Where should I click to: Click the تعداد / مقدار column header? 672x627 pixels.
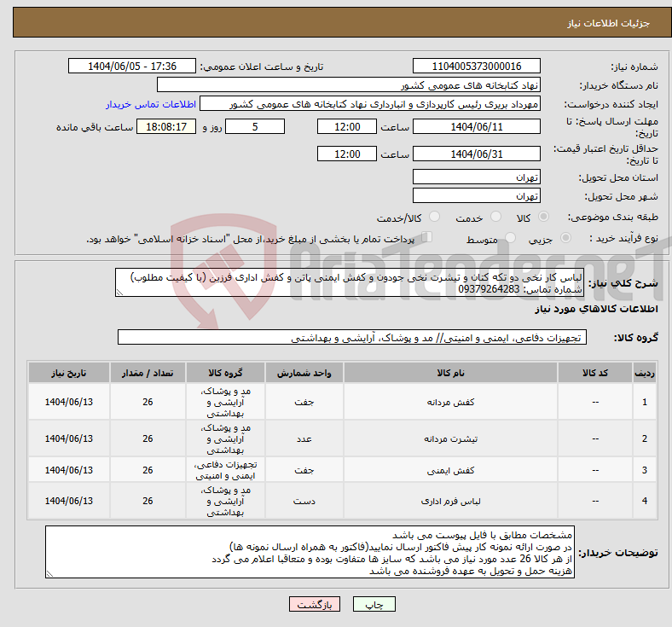pyautogui.click(x=148, y=373)
